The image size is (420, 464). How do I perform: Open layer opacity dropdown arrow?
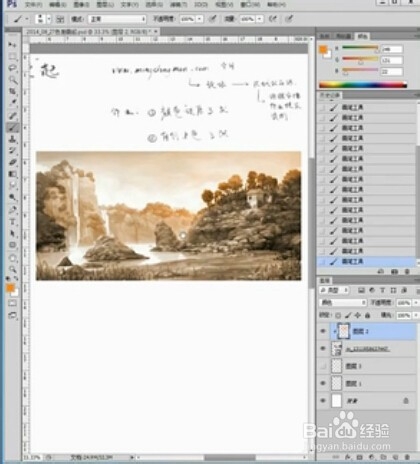point(415,303)
